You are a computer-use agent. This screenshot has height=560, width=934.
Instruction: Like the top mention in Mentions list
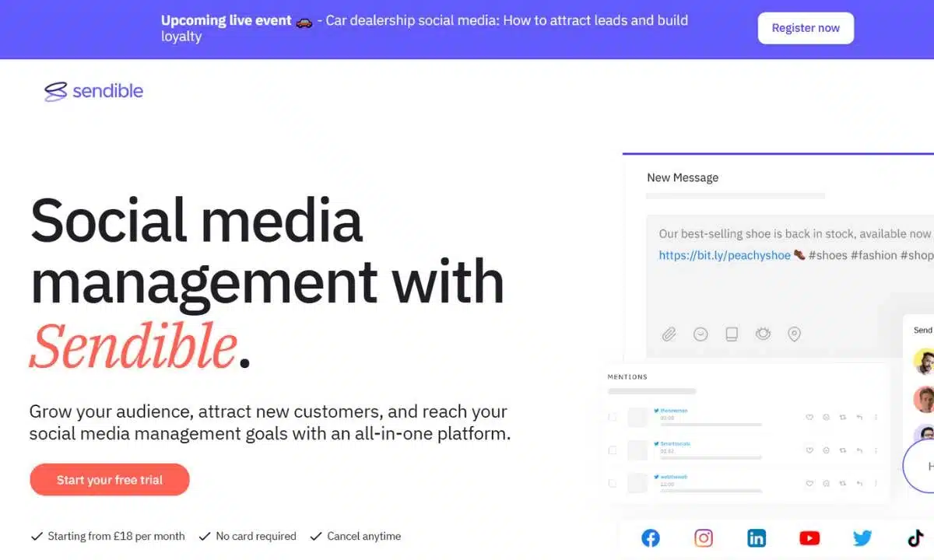[809, 418]
